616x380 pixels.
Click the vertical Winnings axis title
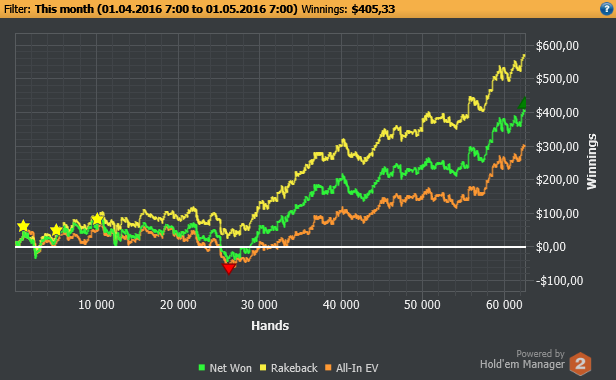[591, 162]
